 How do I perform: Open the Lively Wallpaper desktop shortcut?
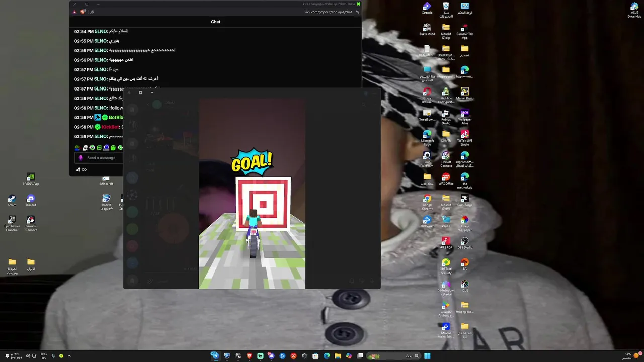465,224
